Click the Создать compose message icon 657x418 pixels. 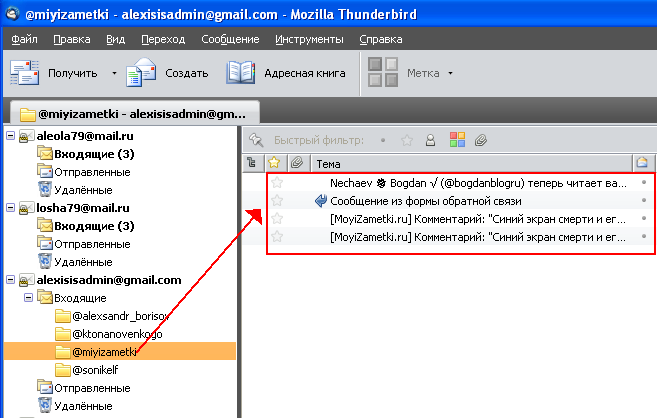tap(141, 73)
